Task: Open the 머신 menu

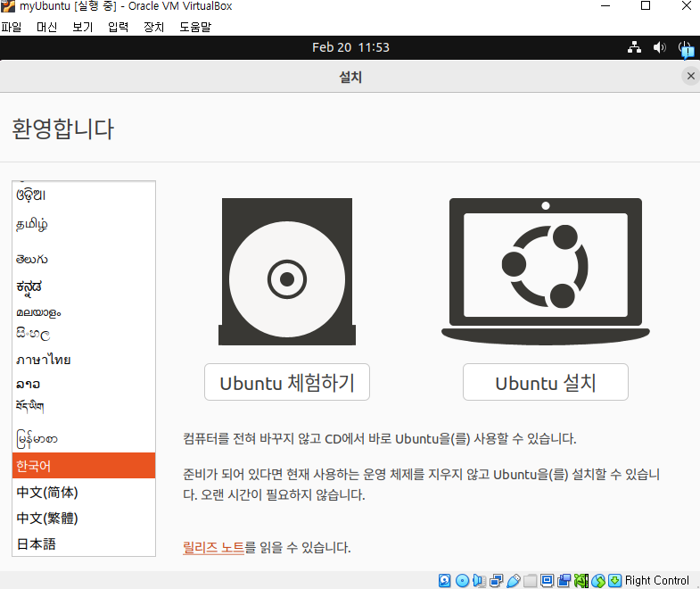Action: tap(47, 28)
